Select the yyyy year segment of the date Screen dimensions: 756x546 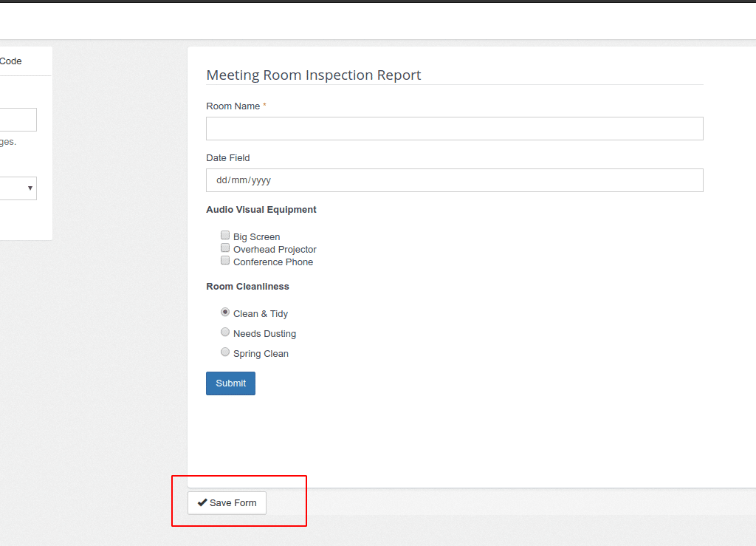261,180
